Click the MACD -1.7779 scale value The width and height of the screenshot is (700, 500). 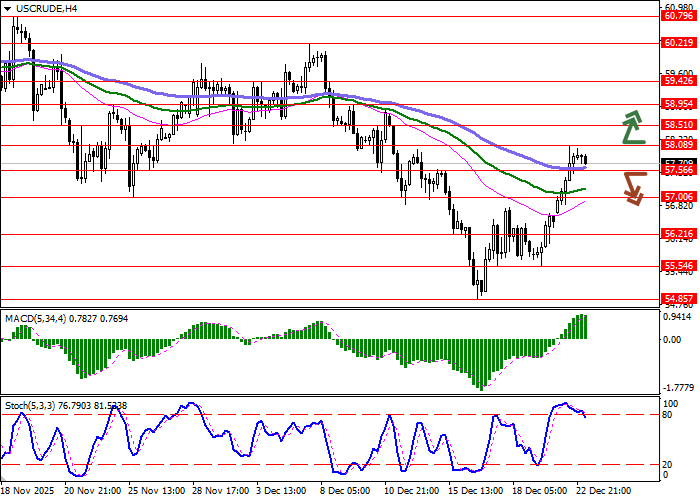[679, 388]
